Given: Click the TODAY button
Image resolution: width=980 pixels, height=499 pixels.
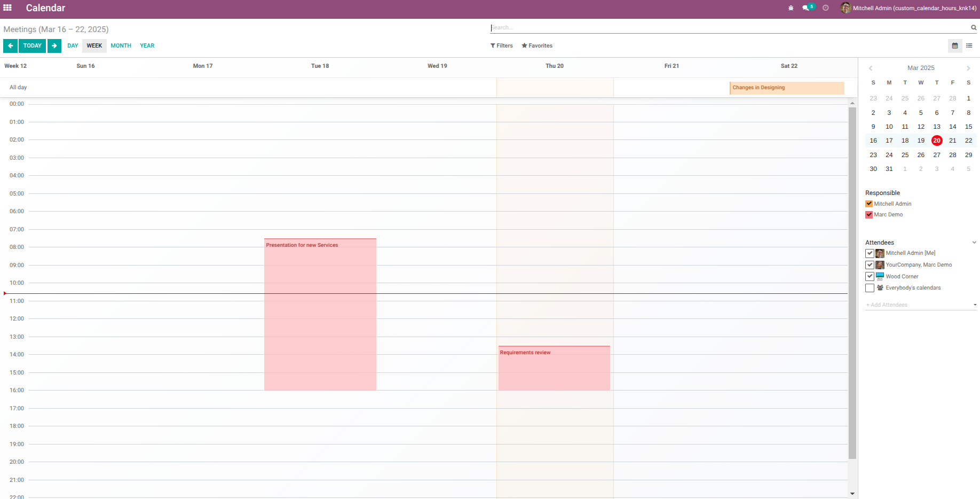Looking at the screenshot, I should [x=33, y=46].
